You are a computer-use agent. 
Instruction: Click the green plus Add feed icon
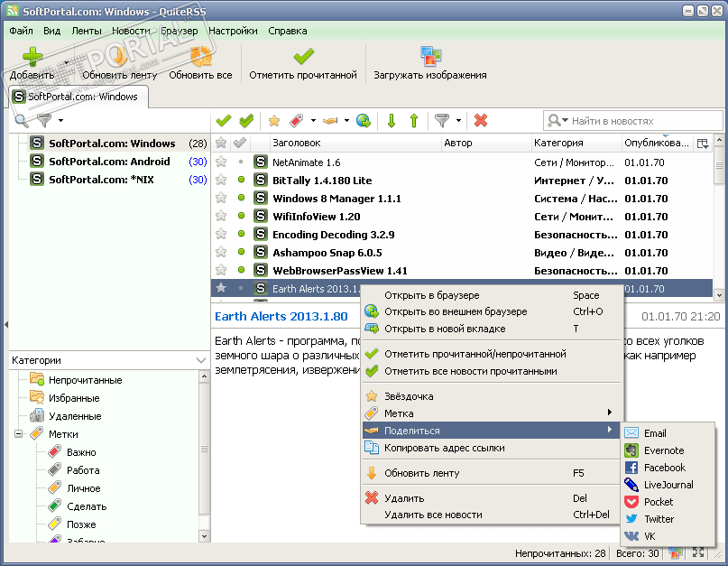coord(32,57)
